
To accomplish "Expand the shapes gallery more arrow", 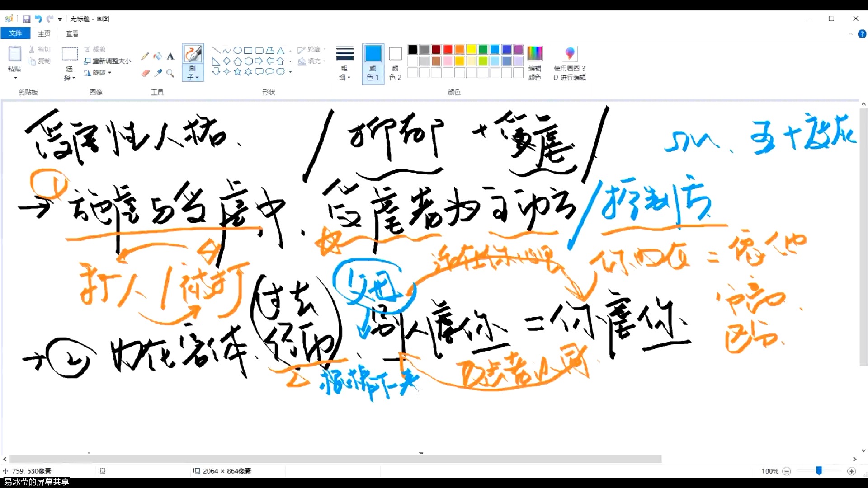I will pos(290,71).
